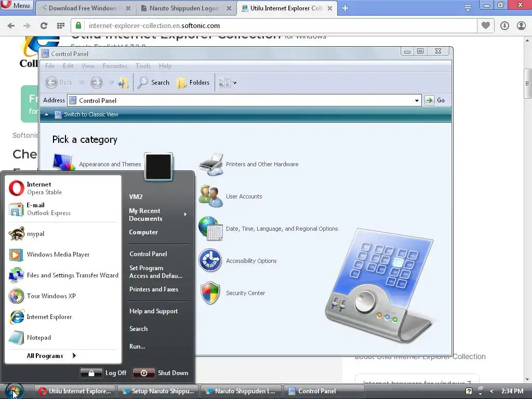The height and width of the screenshot is (399, 532).
Task: Open the Back button history dropdown arrow
Action: point(82,83)
